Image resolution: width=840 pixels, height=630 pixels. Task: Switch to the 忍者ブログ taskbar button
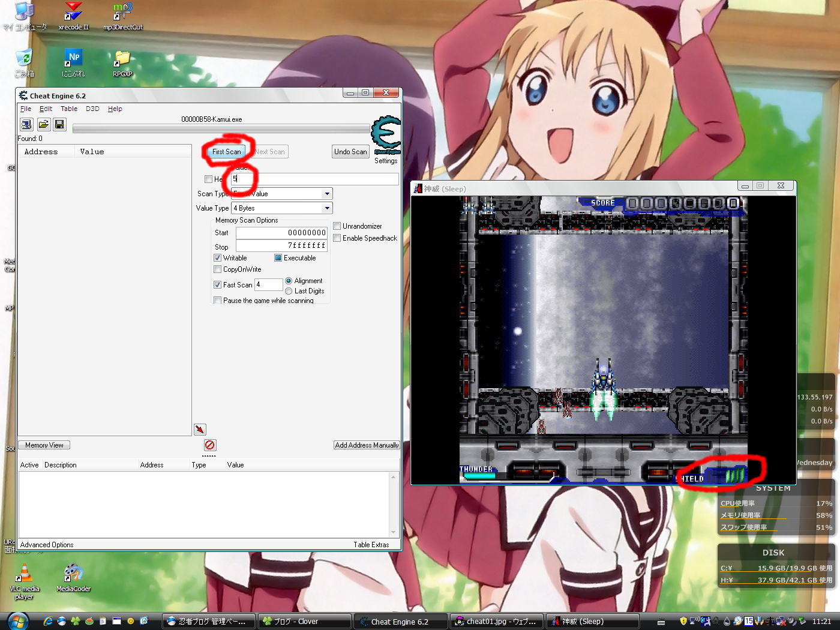(x=209, y=622)
